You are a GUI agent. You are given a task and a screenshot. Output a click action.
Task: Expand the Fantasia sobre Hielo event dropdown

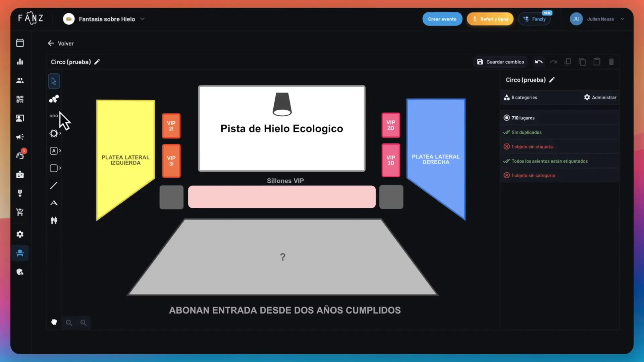tap(142, 19)
